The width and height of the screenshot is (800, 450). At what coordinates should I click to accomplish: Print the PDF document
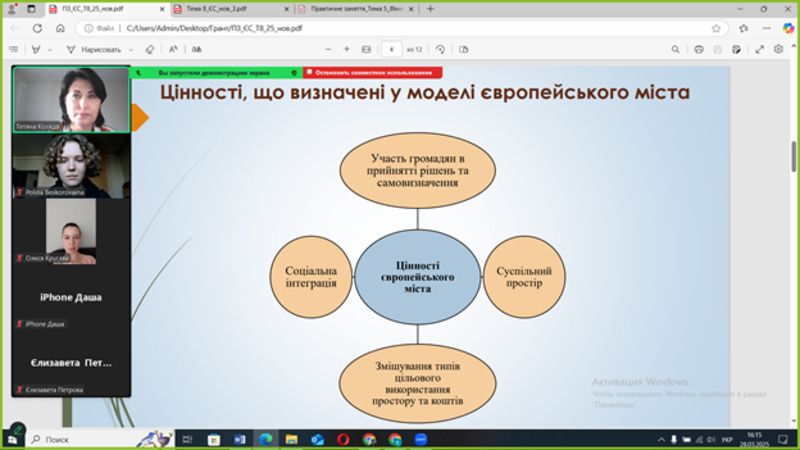click(x=698, y=49)
